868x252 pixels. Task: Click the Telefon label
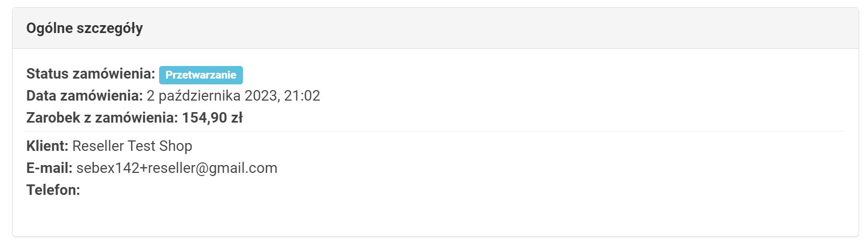click(53, 190)
